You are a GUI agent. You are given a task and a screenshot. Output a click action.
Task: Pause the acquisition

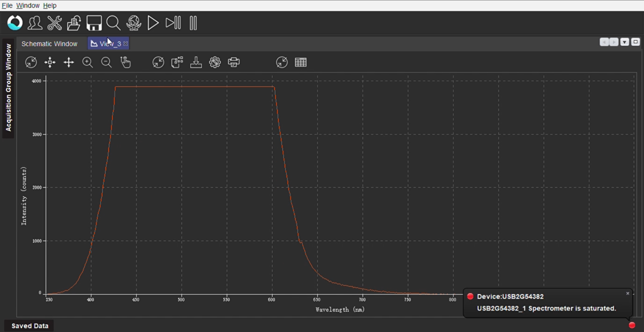tap(193, 23)
